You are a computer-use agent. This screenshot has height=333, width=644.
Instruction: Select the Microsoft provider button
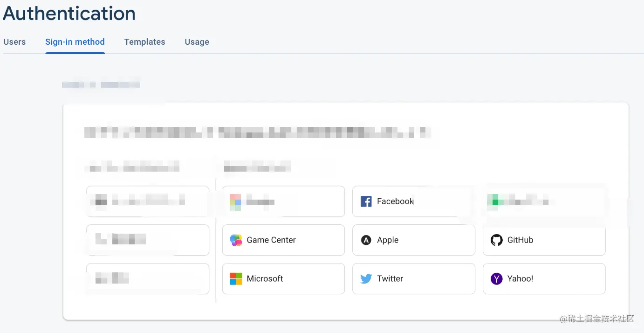click(283, 279)
